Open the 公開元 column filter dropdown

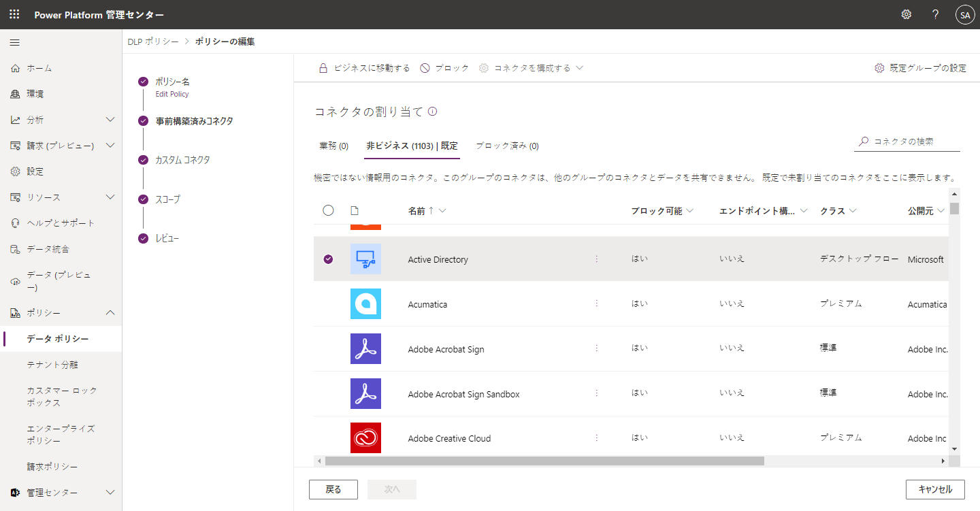[941, 211]
